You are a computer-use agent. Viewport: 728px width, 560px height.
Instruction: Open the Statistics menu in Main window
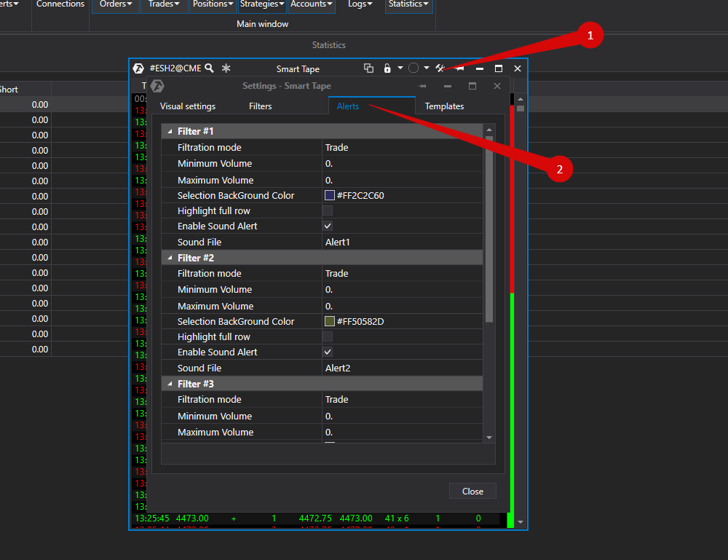408,4
